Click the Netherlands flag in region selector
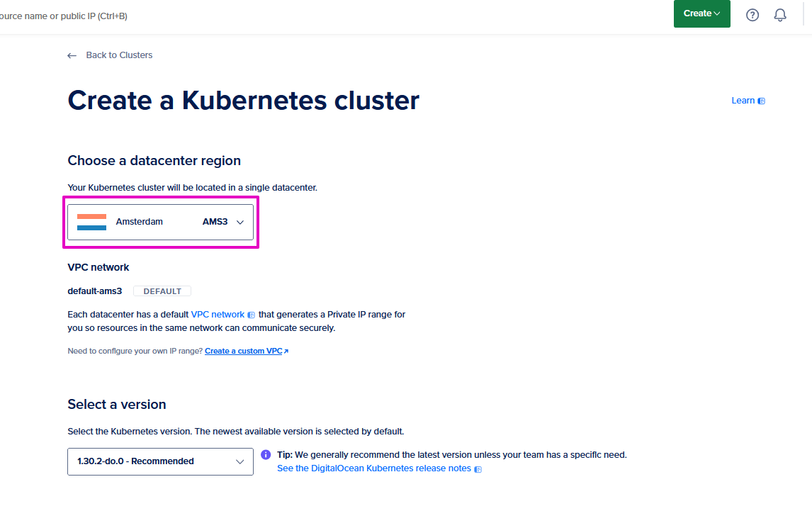Screen dimensions: 812x506 tap(91, 223)
